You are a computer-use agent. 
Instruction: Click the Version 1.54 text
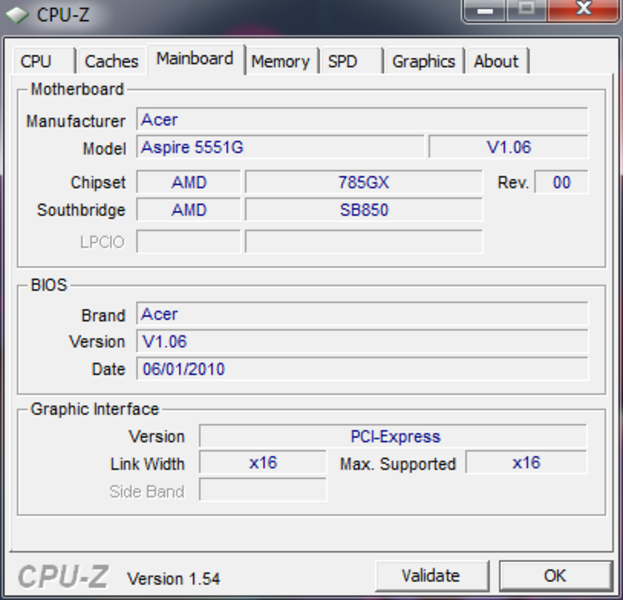click(173, 579)
